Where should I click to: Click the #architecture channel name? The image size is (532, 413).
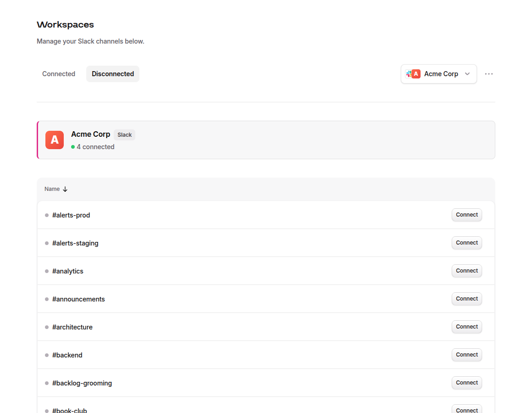(72, 327)
